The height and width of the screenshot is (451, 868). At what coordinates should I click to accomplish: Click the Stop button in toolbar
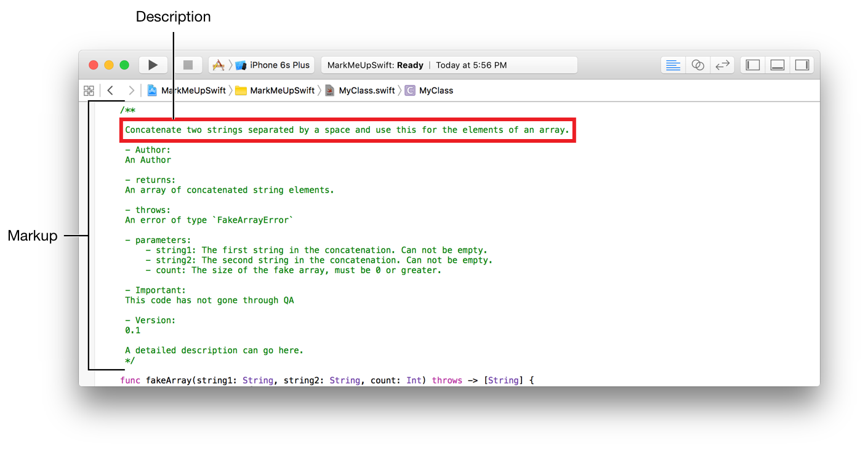pyautogui.click(x=188, y=65)
